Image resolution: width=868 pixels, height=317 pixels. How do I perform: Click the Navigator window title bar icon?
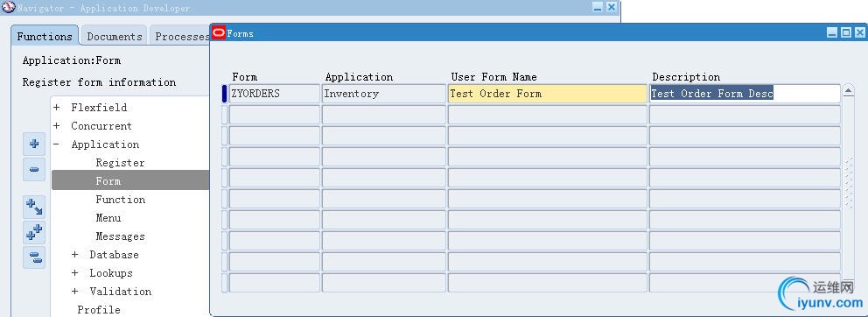[x=8, y=8]
